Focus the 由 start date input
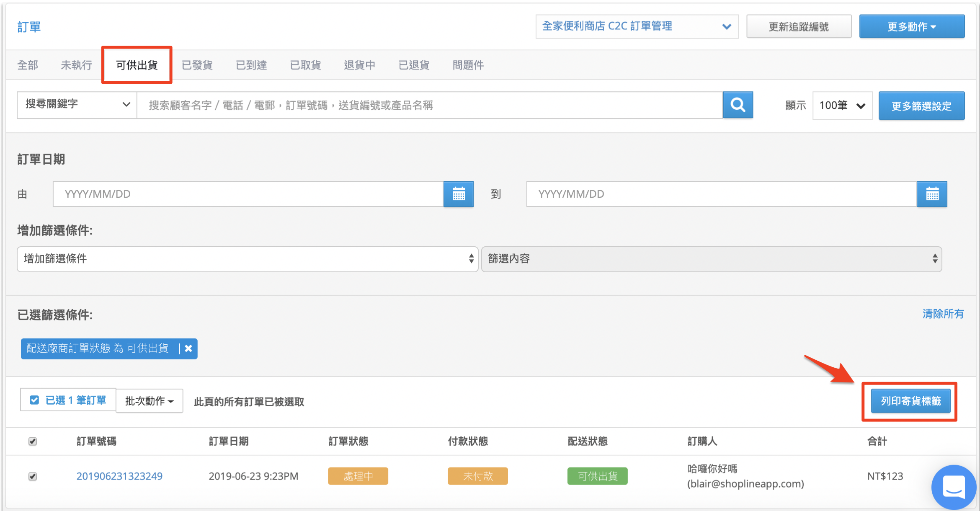This screenshot has height=511, width=980. pos(248,194)
